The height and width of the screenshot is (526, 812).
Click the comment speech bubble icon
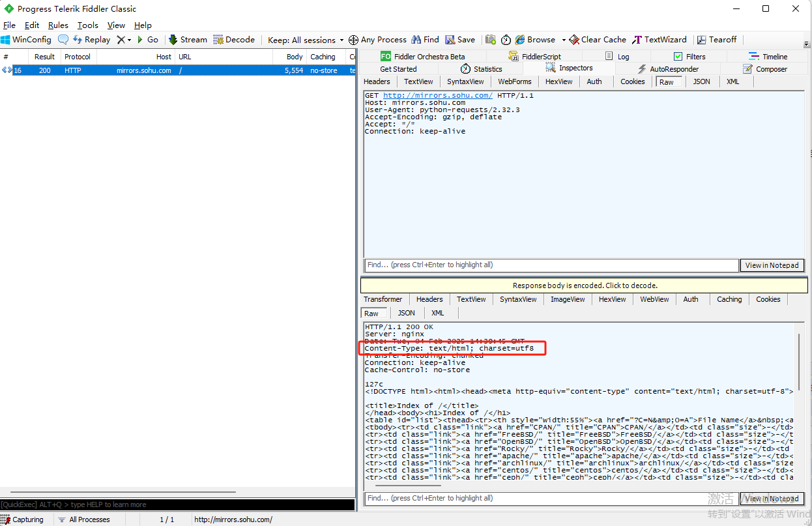[x=63, y=40]
